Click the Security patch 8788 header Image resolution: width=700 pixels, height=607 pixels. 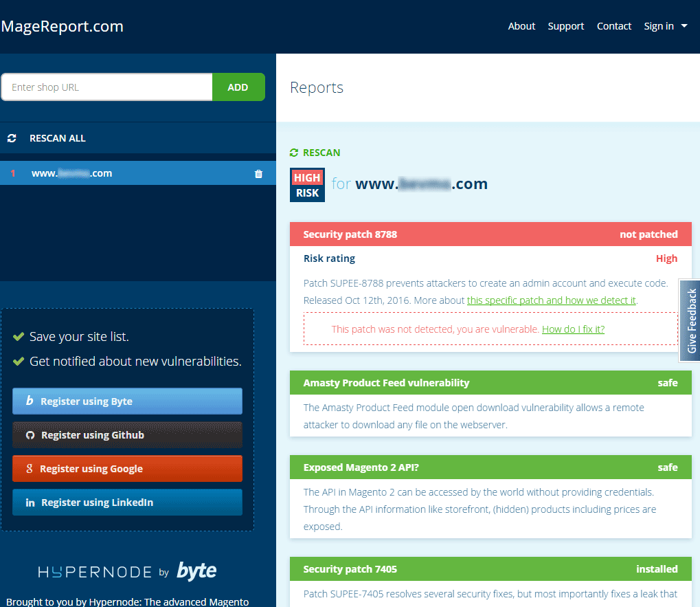point(490,234)
